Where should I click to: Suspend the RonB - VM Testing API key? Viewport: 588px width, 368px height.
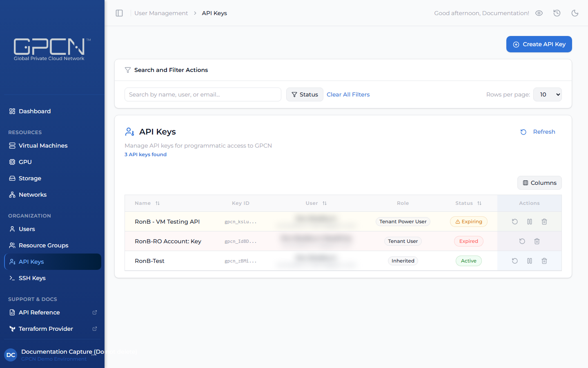point(530,222)
